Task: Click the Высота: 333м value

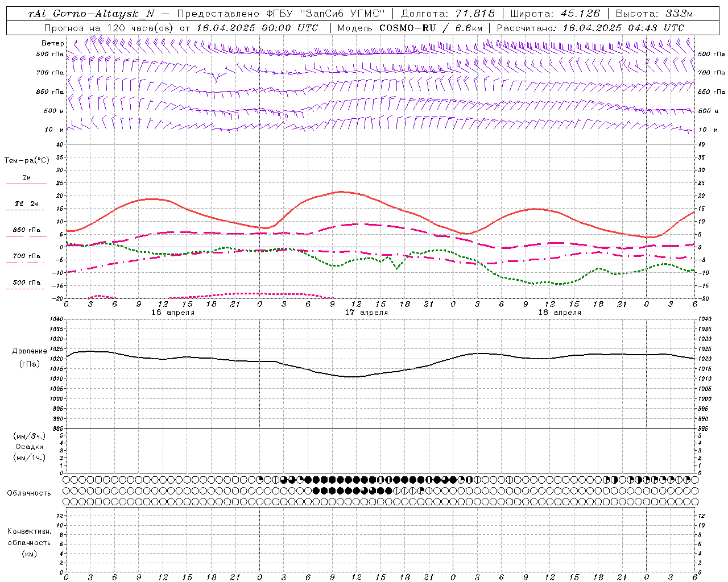Action: pos(654,14)
